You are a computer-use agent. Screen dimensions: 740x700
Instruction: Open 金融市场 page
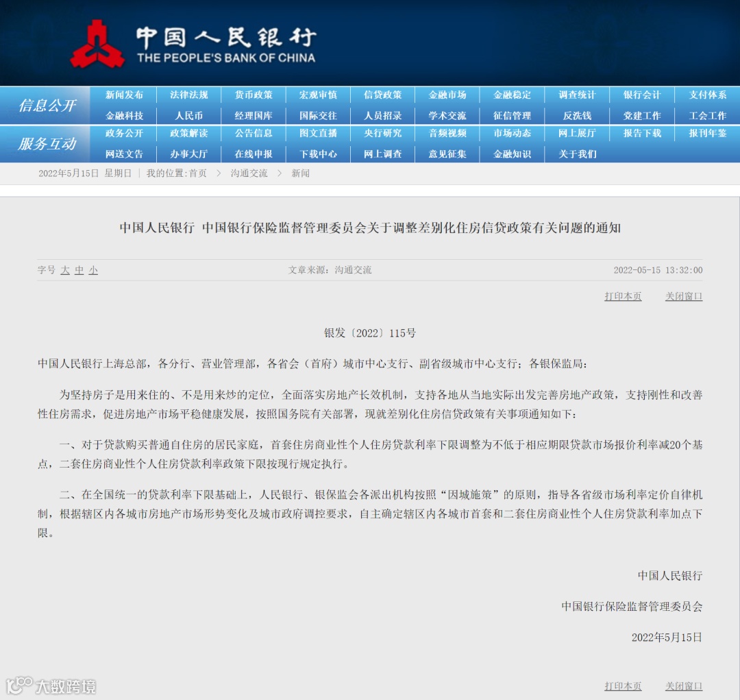coord(447,95)
